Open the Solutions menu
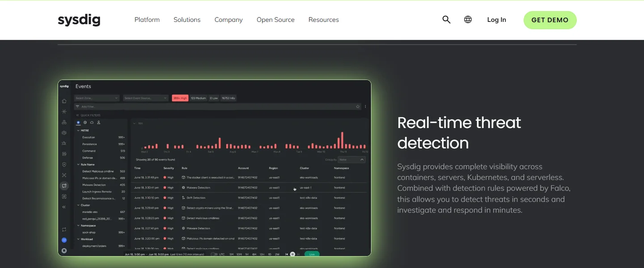 pyautogui.click(x=187, y=20)
